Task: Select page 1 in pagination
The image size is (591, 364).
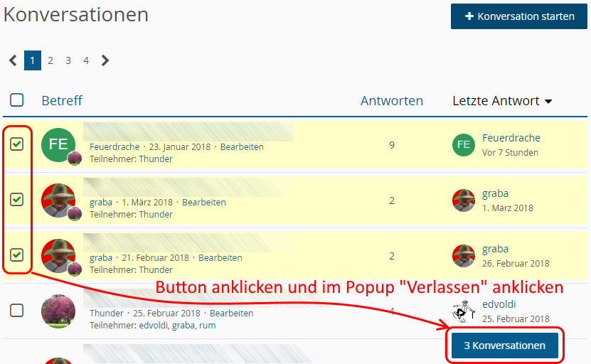Action: click(33, 60)
